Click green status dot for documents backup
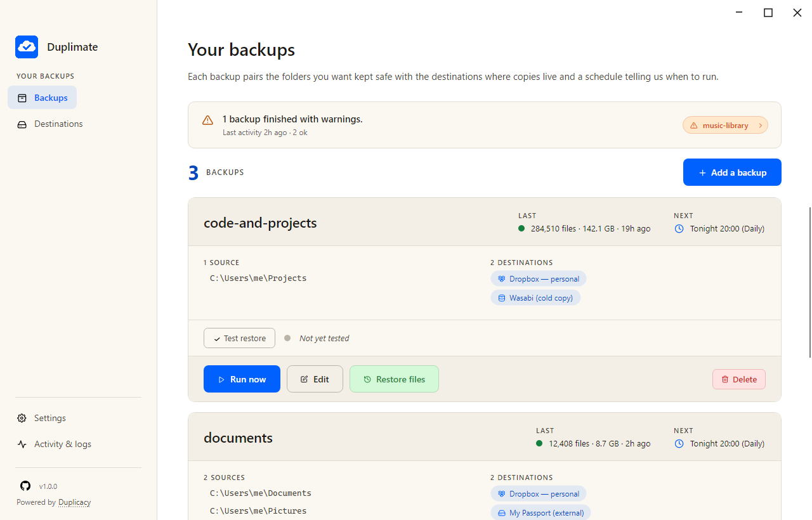Screen dimensions: 812x520 point(539,443)
